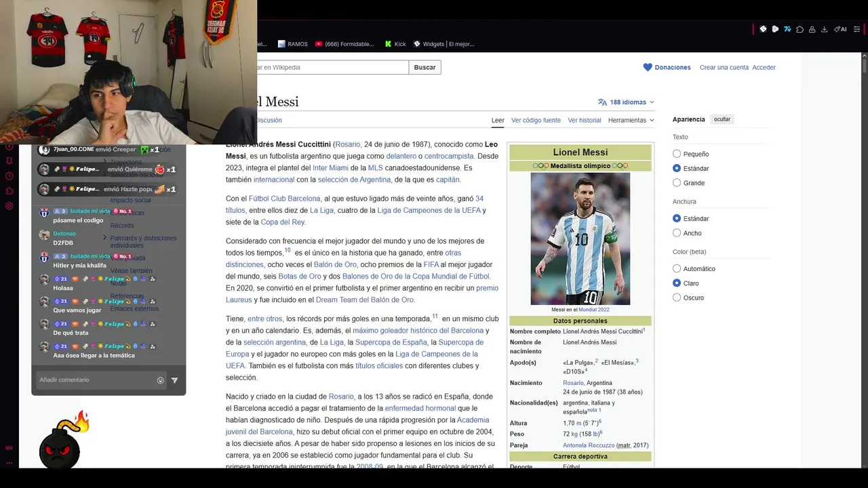Open the browser profile account icon
The height and width of the screenshot is (488, 868).
(x=812, y=29)
